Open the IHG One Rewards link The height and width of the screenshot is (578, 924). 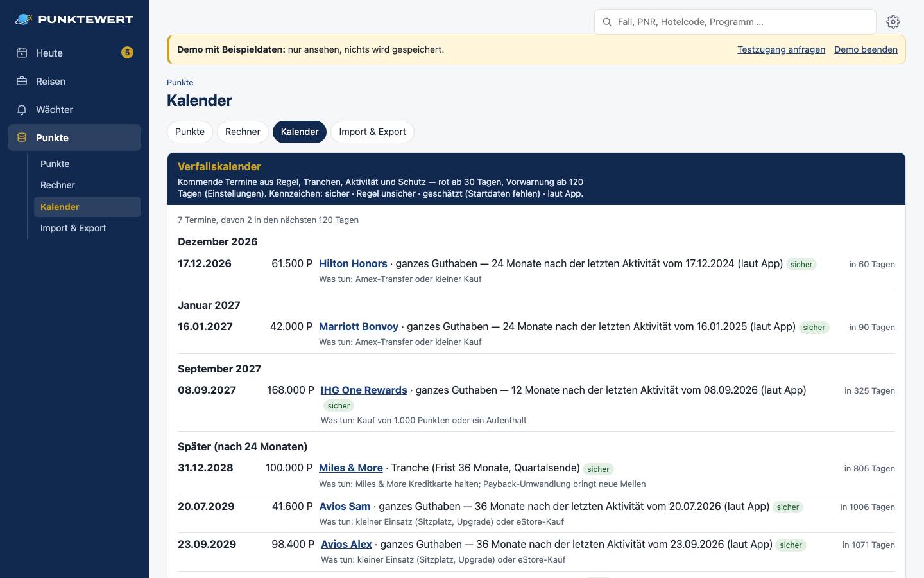(x=364, y=390)
